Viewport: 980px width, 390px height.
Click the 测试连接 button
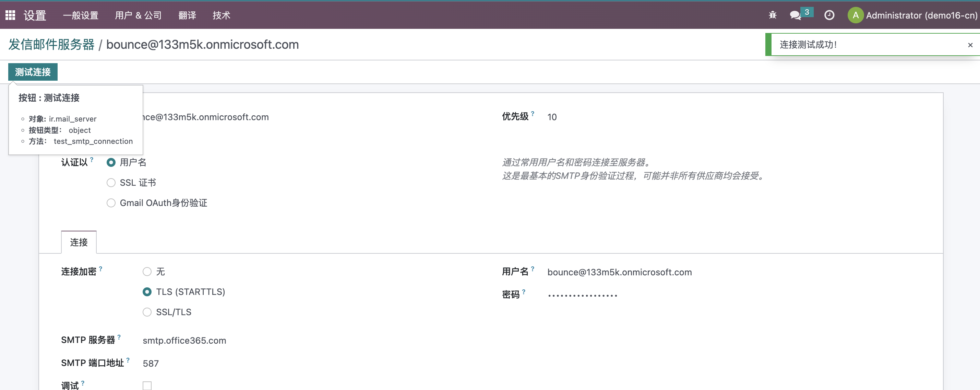[x=33, y=72]
